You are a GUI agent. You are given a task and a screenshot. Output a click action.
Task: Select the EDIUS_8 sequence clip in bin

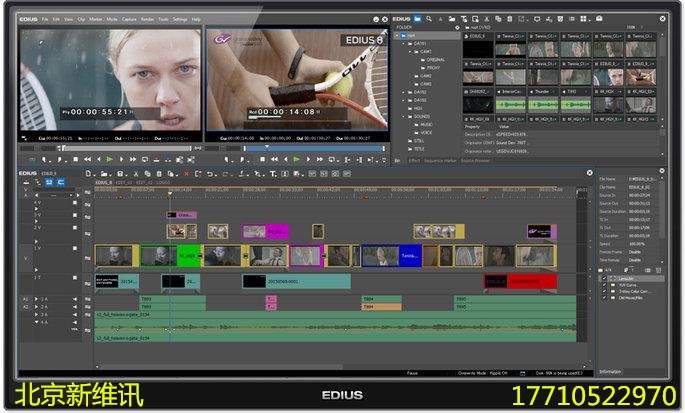click(x=478, y=45)
